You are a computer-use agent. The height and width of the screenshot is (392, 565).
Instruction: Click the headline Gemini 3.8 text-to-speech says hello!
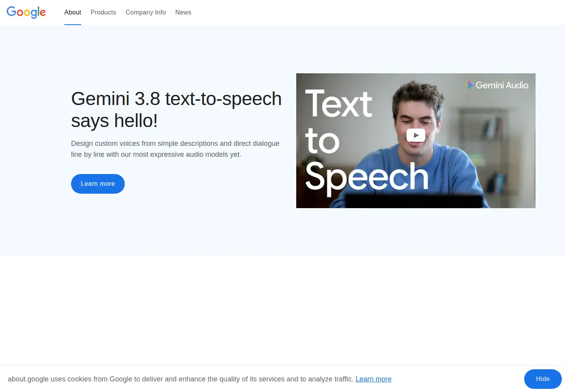(x=176, y=109)
